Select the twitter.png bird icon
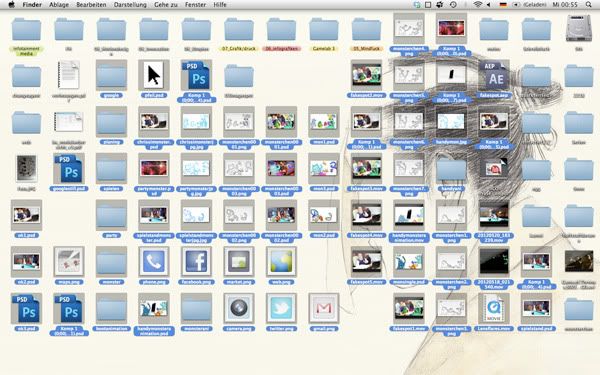This screenshot has width=600, height=375. (x=281, y=308)
